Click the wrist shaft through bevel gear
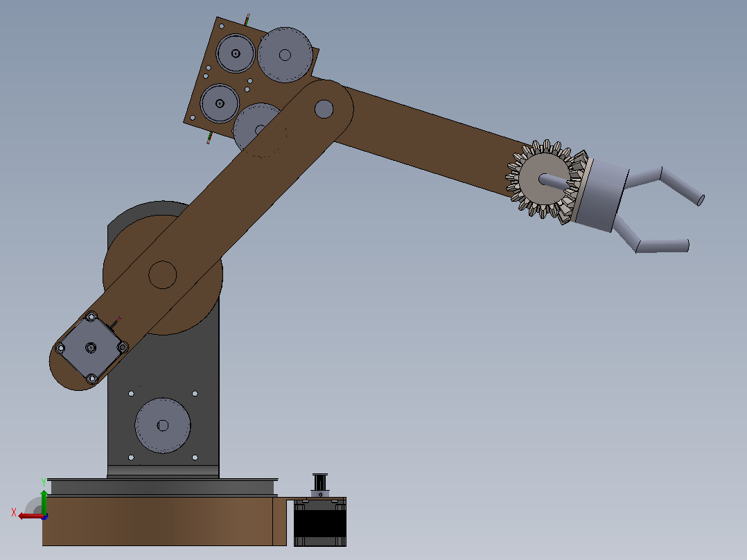 pos(554,182)
